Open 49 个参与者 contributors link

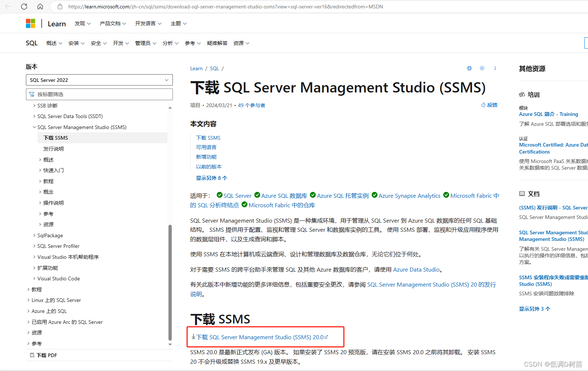[x=251, y=105]
